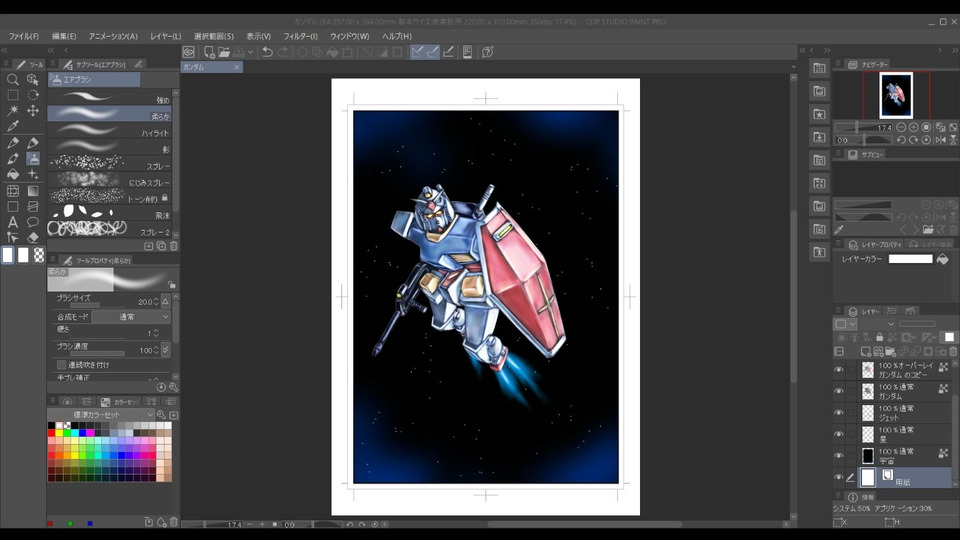Select the Zoom magnifier tool
960x540 pixels.
pyautogui.click(x=13, y=79)
